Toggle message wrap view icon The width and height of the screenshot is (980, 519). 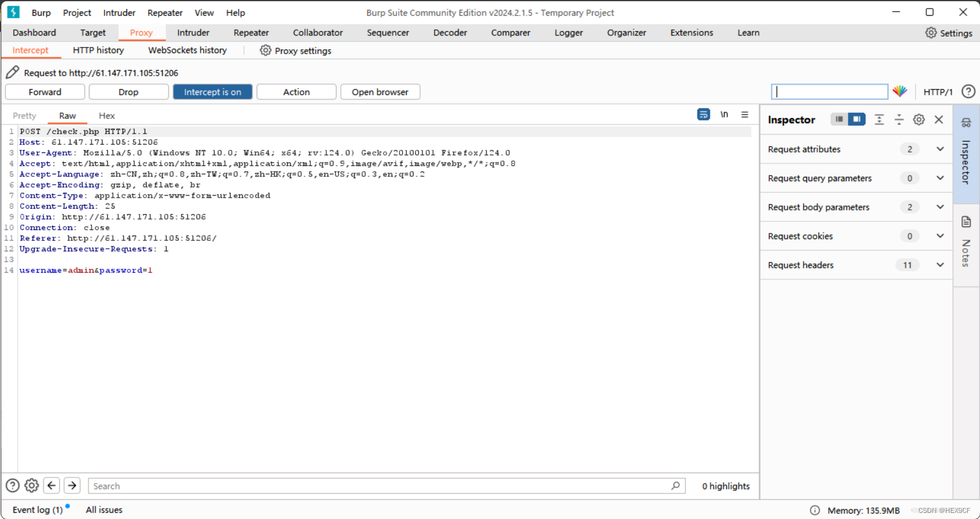pos(703,115)
